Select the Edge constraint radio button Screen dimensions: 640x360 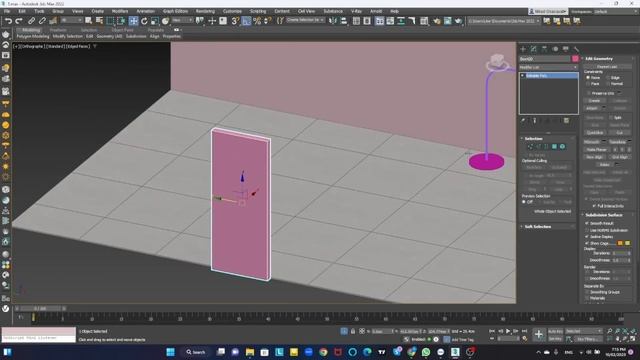pyautogui.click(x=608, y=78)
